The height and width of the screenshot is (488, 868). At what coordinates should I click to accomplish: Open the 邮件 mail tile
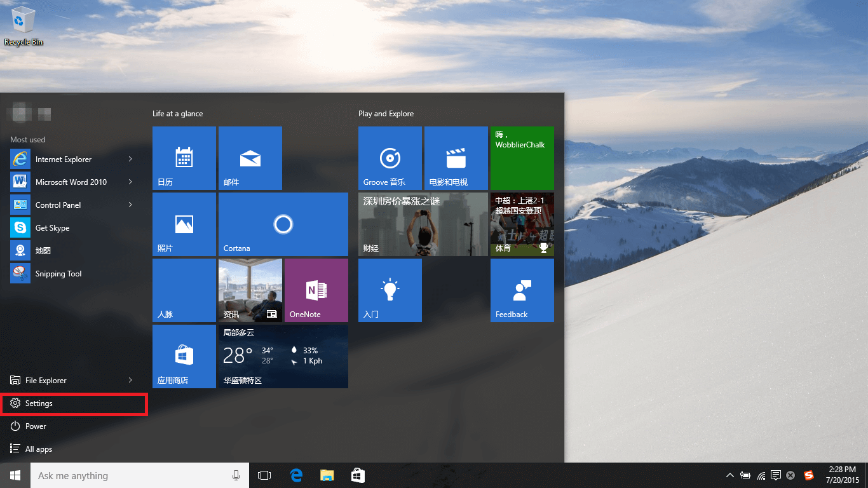click(250, 158)
